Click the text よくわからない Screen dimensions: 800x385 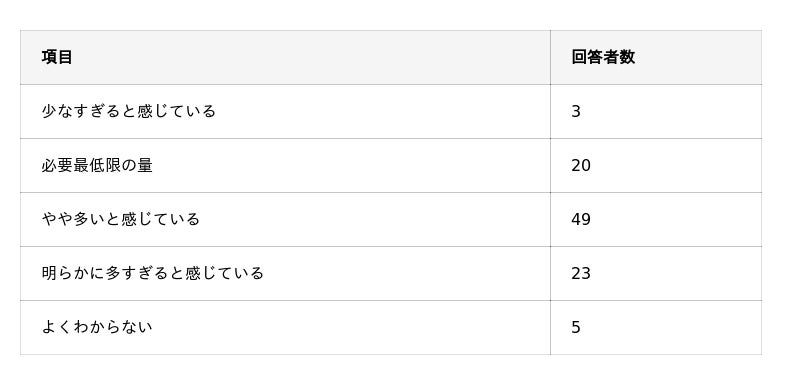click(97, 327)
